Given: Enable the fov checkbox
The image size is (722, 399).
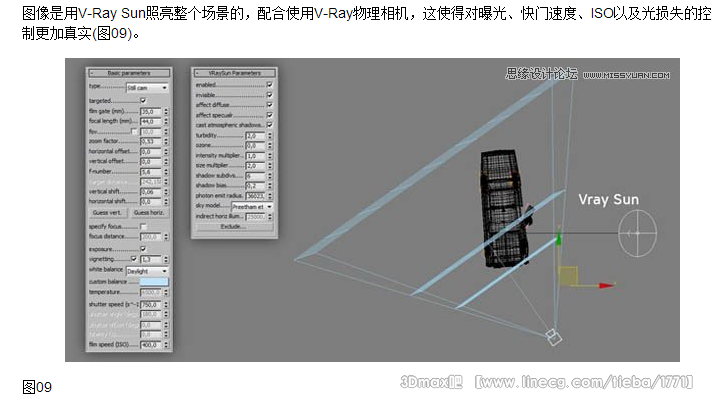Looking at the screenshot, I should tap(134, 132).
